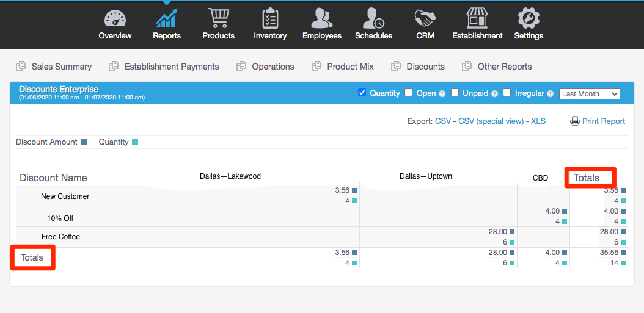Switch to the Sales Summary report tab
Viewport: 644px width, 313px height.
(x=62, y=67)
